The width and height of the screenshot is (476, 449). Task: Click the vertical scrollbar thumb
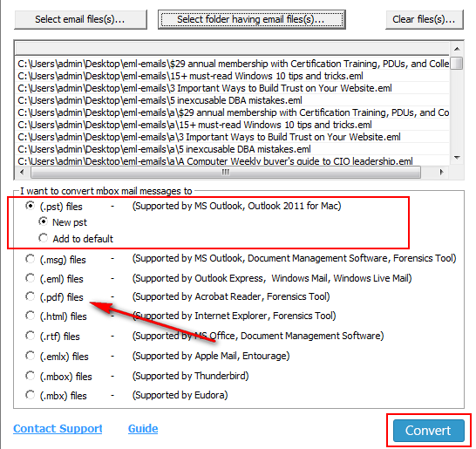(457, 63)
